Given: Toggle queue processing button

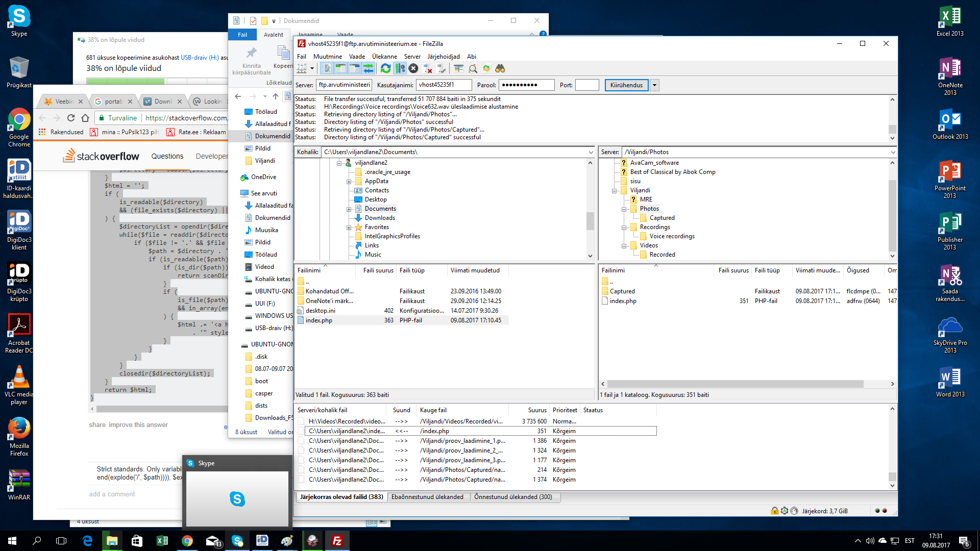Looking at the screenshot, I should point(400,68).
